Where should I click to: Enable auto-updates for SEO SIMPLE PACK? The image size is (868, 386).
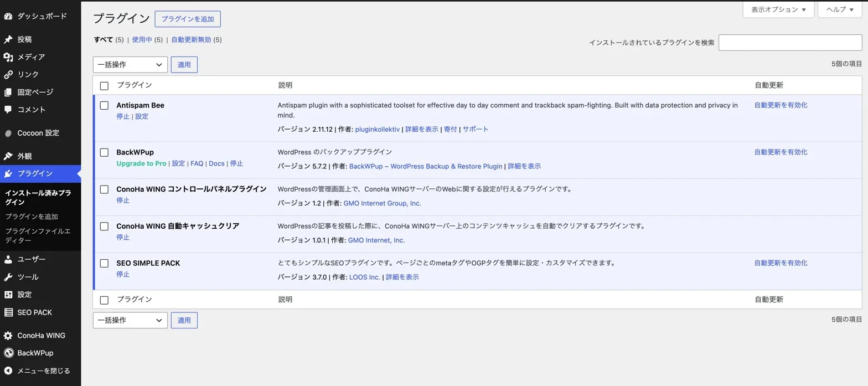pos(781,263)
